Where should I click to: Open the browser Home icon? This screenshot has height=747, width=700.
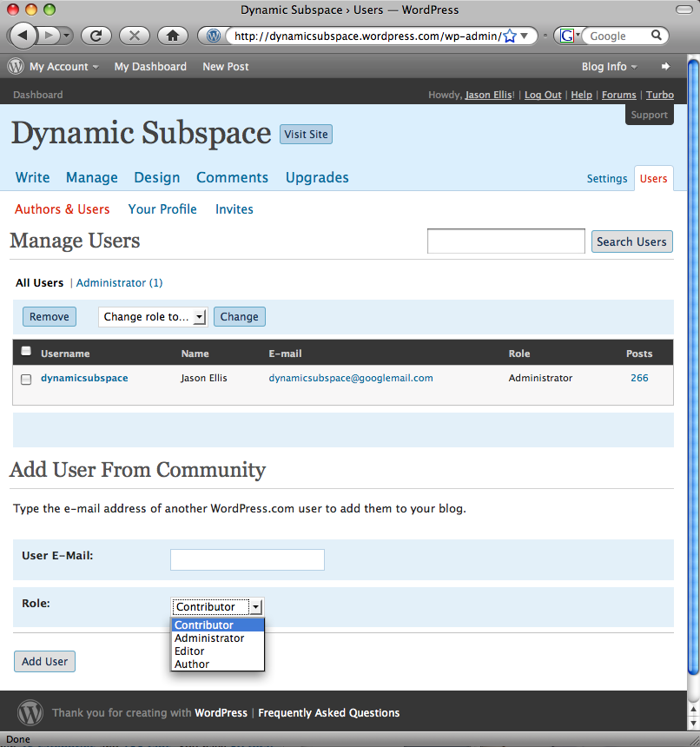[x=173, y=36]
